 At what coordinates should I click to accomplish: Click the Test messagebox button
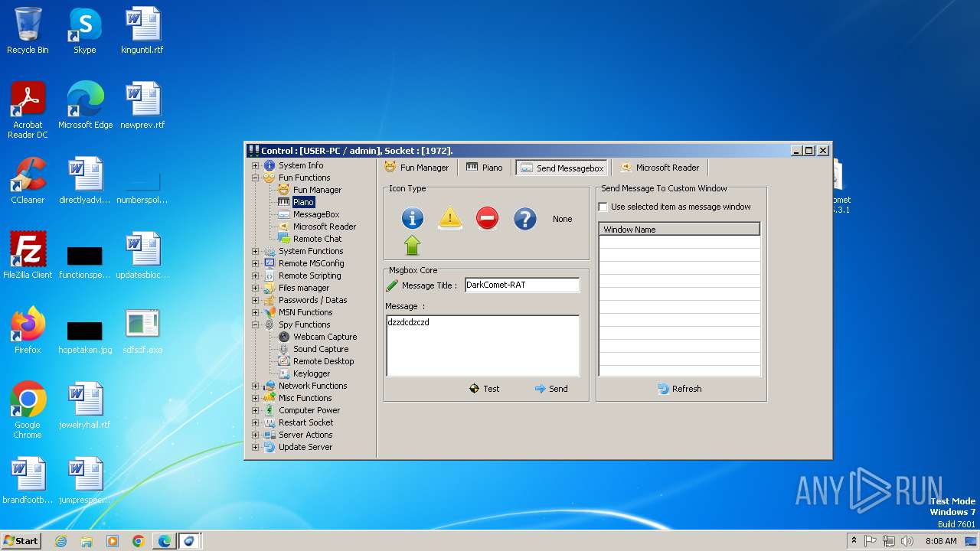484,389
